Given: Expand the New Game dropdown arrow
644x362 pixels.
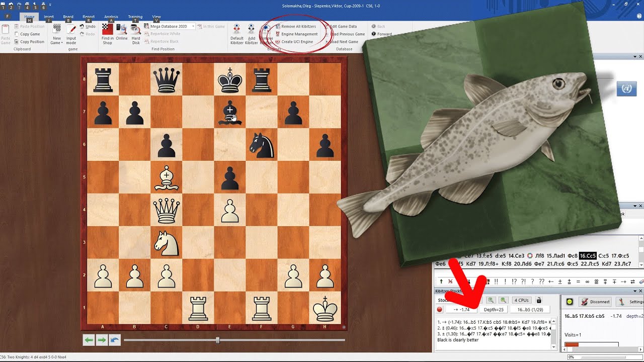Looking at the screenshot, I should [x=62, y=43].
